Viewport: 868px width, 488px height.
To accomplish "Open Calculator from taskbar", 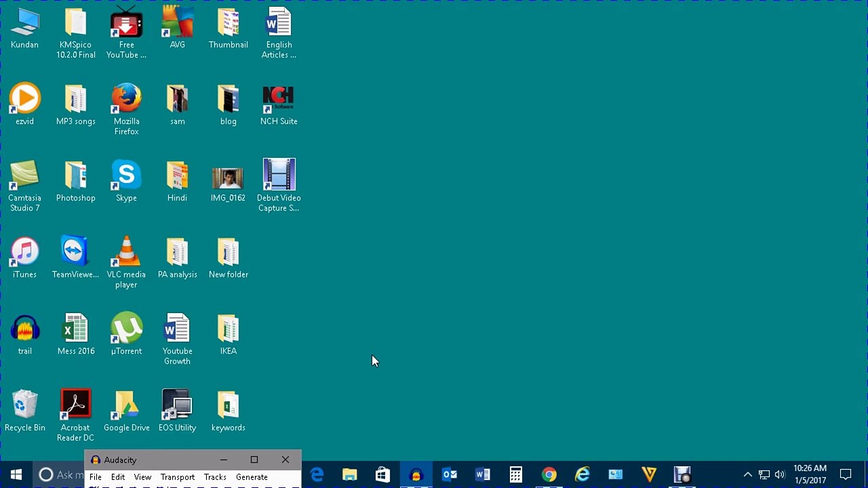I will pos(516,474).
